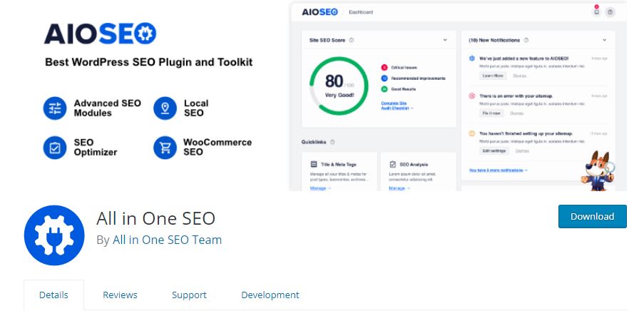Click the AIOSEO logo in dashboard header
Screen dimensions: 644x316
[320, 12]
